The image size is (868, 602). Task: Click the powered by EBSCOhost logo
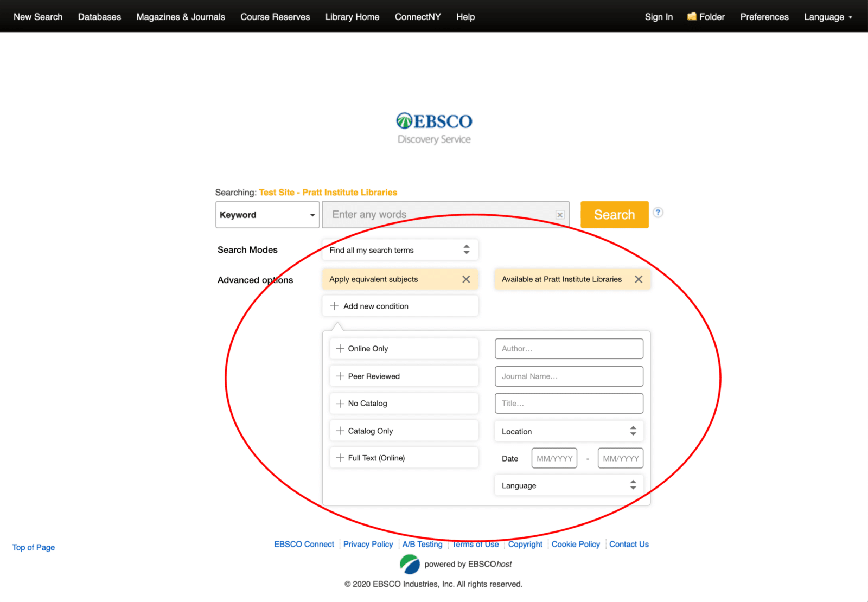410,564
